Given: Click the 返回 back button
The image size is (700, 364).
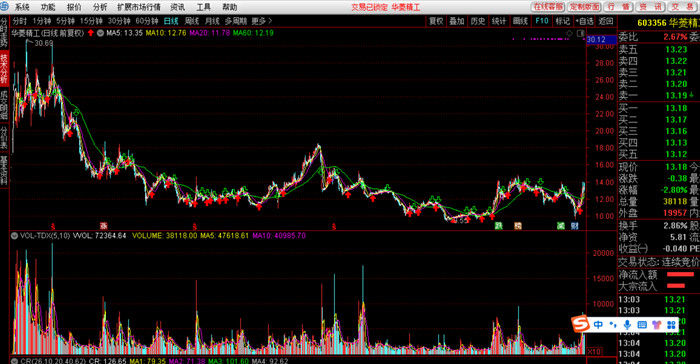Looking at the screenshot, I should [x=605, y=21].
